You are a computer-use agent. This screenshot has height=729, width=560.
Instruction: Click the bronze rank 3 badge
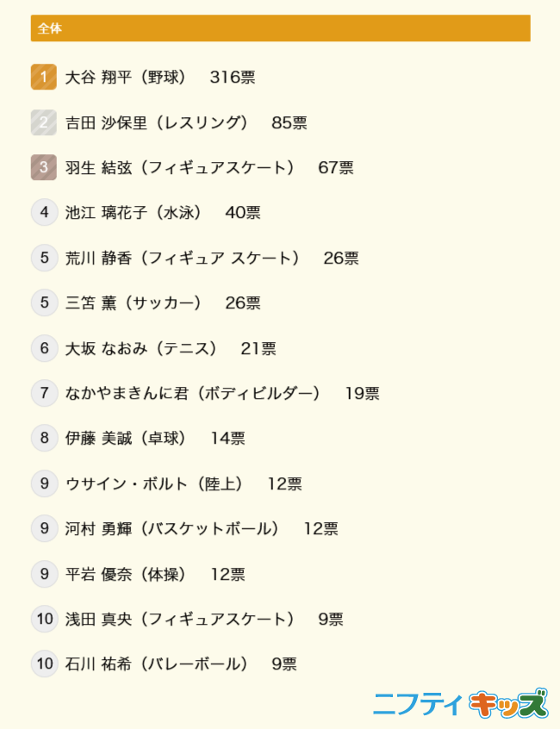[44, 168]
